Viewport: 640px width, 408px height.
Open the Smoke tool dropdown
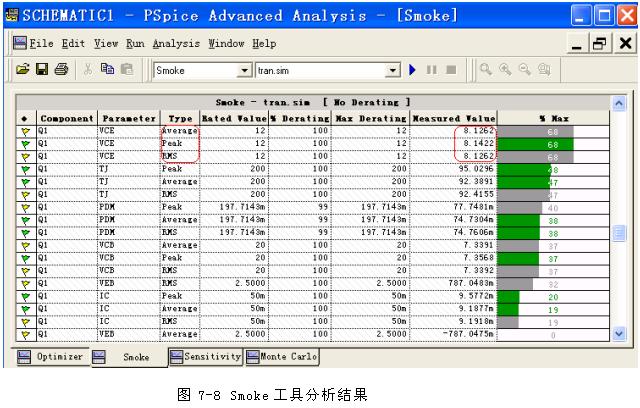(244, 70)
